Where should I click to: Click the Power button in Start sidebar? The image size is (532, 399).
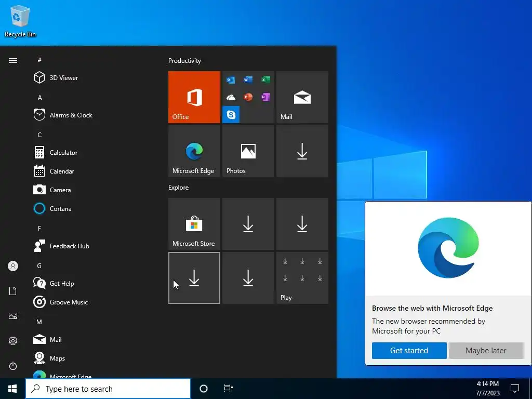coord(13,366)
